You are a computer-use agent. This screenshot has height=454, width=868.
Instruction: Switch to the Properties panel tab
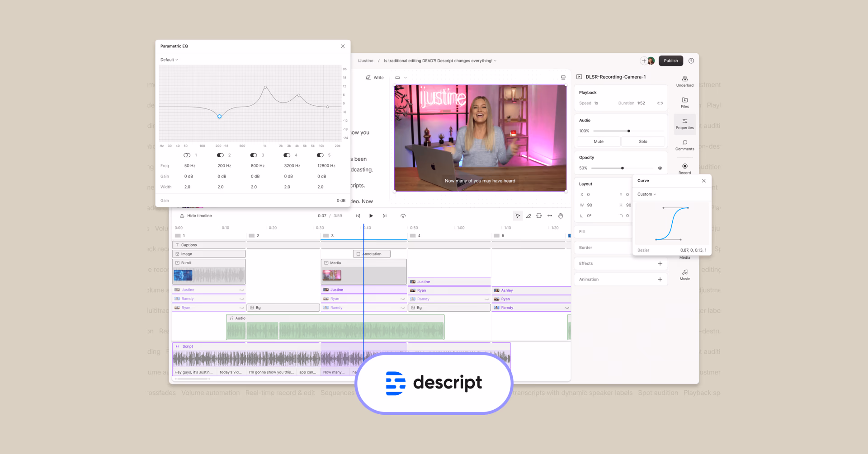click(684, 123)
